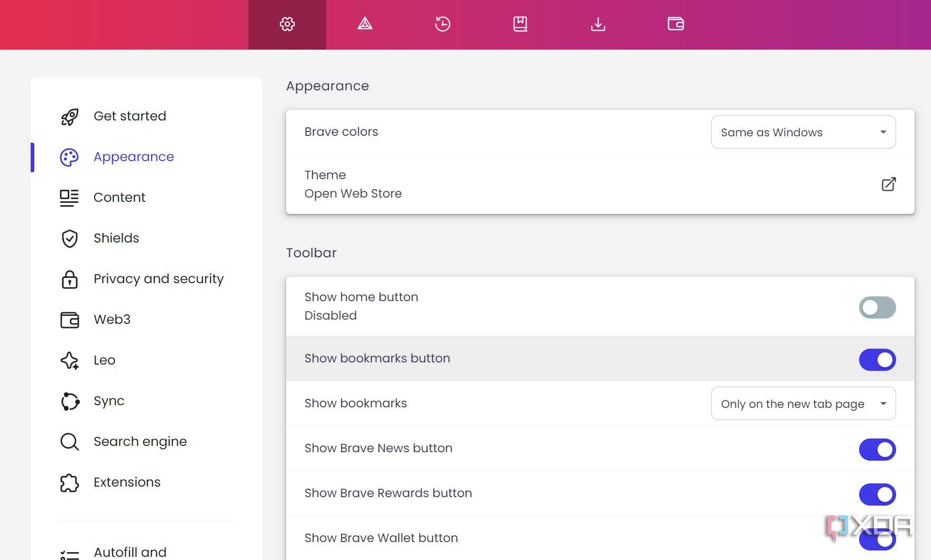Click the Shields shield icon in sidebar
Image resolution: width=931 pixels, height=560 pixels.
(x=69, y=238)
